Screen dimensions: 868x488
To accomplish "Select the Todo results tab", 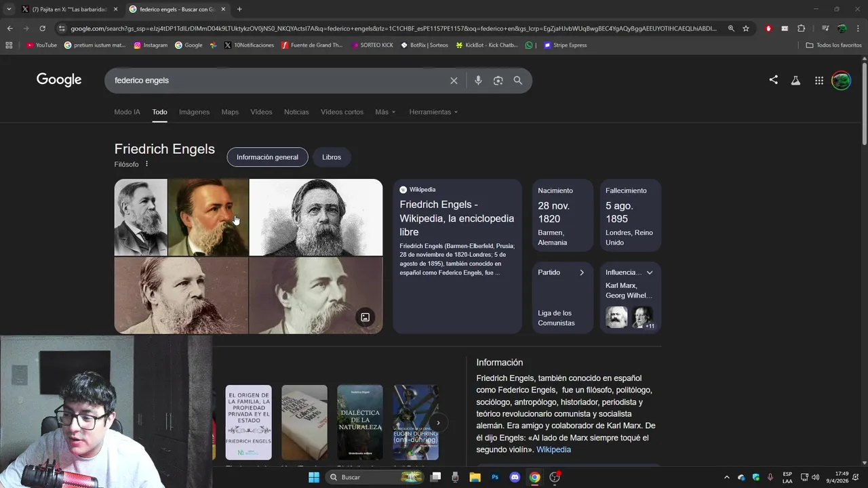I will point(159,112).
